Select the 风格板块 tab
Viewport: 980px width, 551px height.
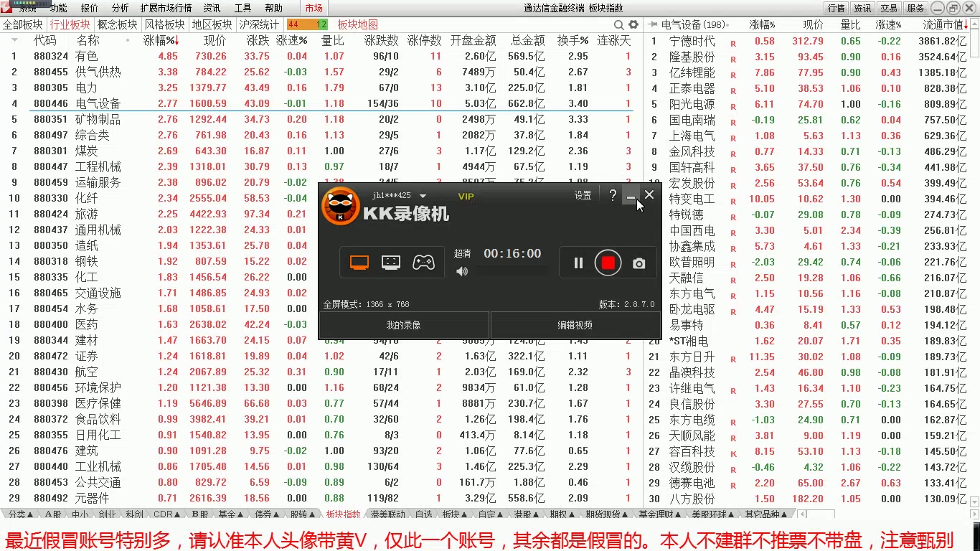point(165,24)
